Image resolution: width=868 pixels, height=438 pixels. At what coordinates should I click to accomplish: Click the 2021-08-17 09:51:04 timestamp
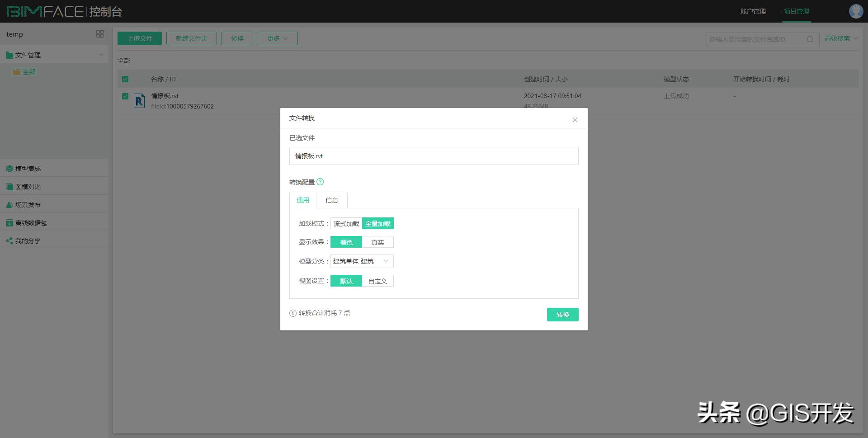pos(552,96)
